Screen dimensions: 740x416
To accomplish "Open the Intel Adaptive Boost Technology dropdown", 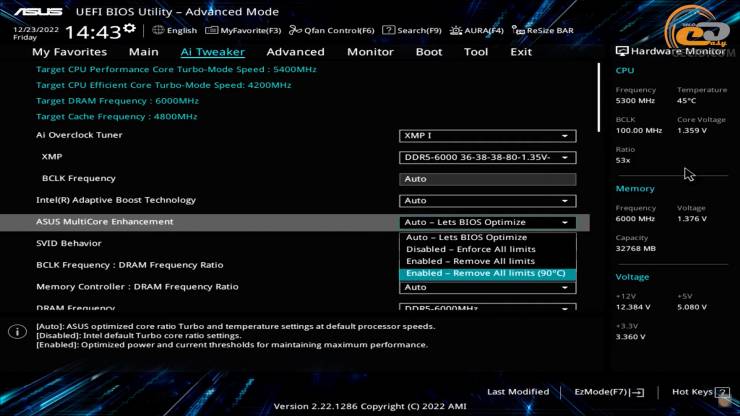I will coord(488,201).
